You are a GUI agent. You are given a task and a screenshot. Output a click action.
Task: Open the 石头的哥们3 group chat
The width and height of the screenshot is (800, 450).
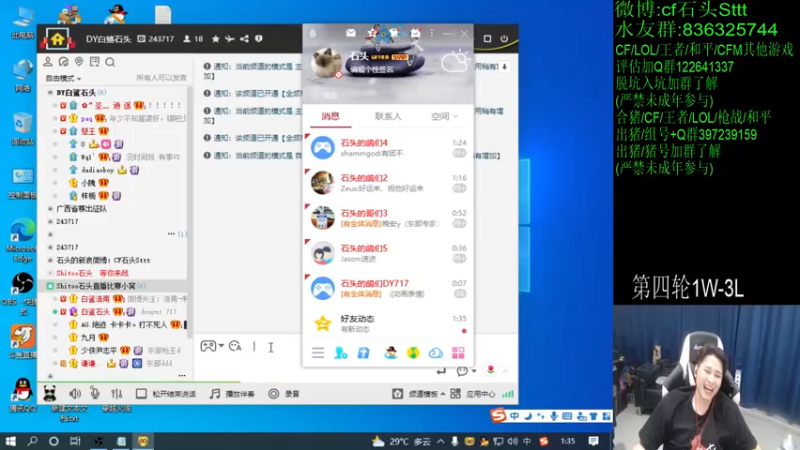388,218
